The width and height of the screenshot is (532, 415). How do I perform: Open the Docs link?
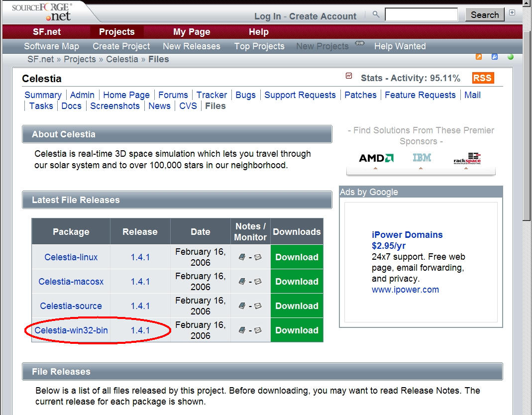[71, 106]
